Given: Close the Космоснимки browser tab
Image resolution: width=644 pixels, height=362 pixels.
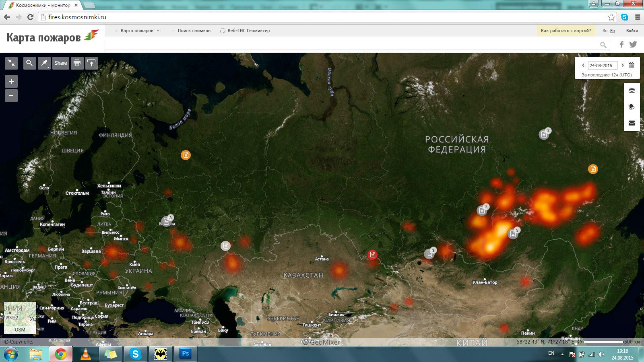Looking at the screenshot, I should (76, 5).
